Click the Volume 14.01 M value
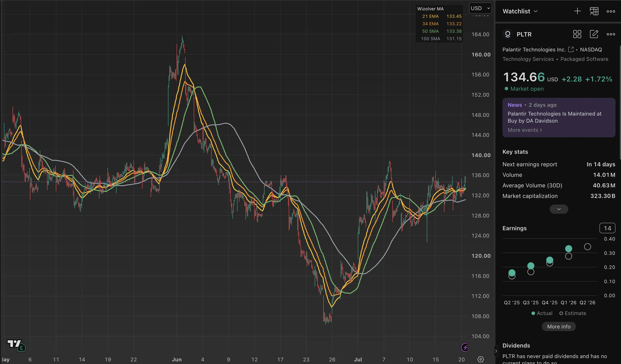 pyautogui.click(x=604, y=175)
